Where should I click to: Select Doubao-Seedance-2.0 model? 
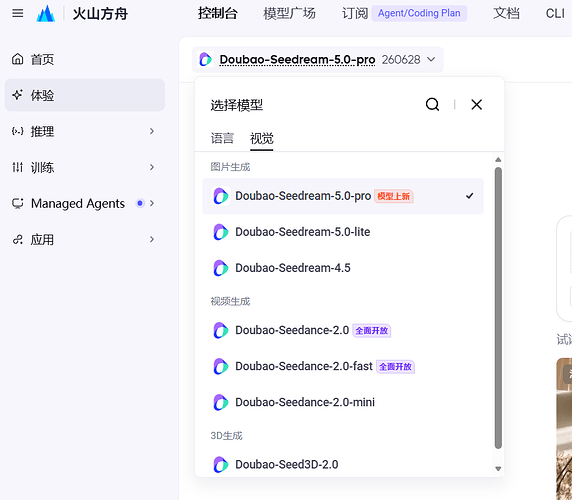coord(343,330)
